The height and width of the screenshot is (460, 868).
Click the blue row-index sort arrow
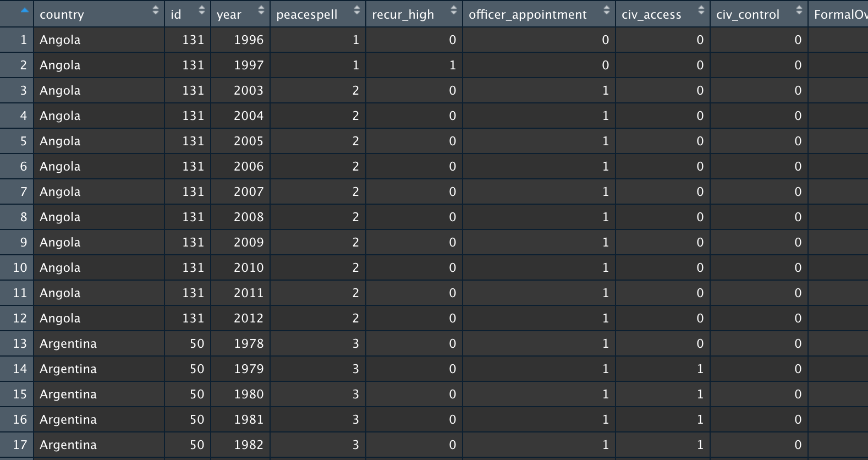coord(24,10)
